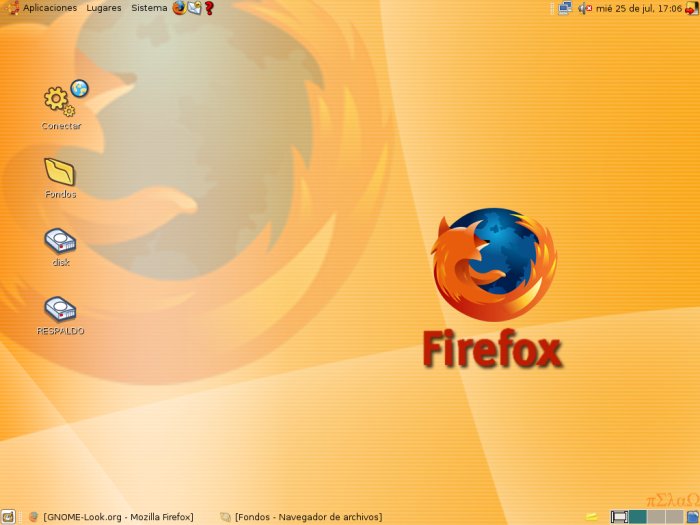The width and height of the screenshot is (700, 525).
Task: Switch to GNOME-Look.org Mozilla Firefox window
Action: [x=111, y=517]
